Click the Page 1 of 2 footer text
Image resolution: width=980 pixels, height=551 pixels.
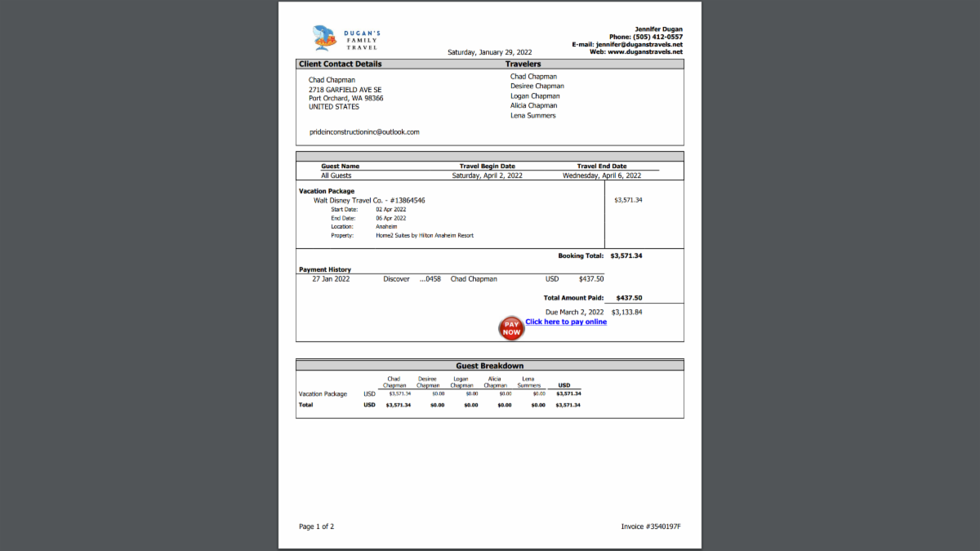coord(317,527)
